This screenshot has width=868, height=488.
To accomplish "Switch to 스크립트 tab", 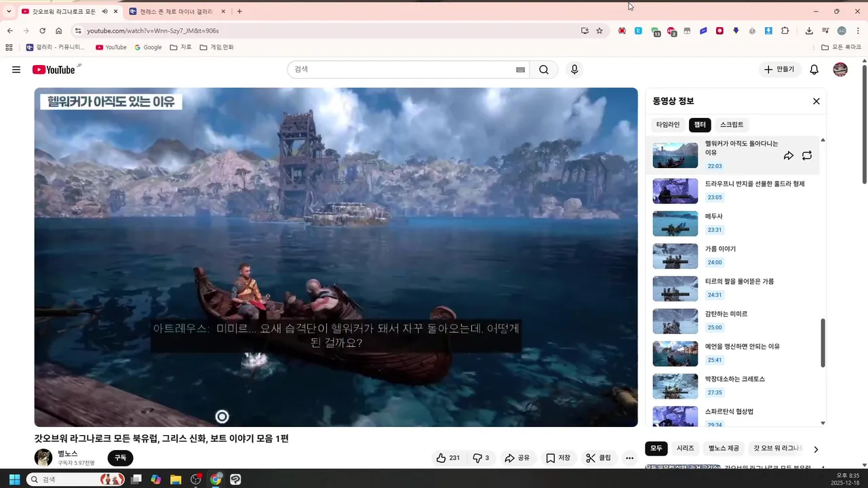I will [x=732, y=125].
